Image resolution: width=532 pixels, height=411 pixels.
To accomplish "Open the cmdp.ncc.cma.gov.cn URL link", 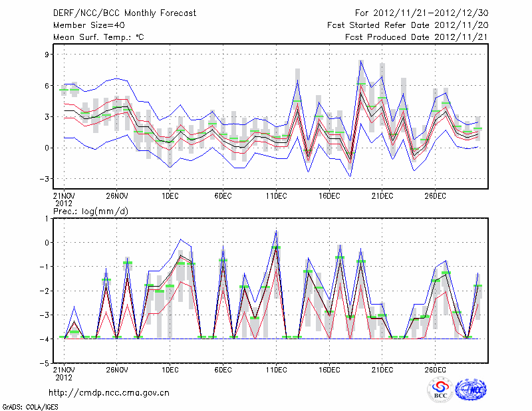I will tap(110, 392).
